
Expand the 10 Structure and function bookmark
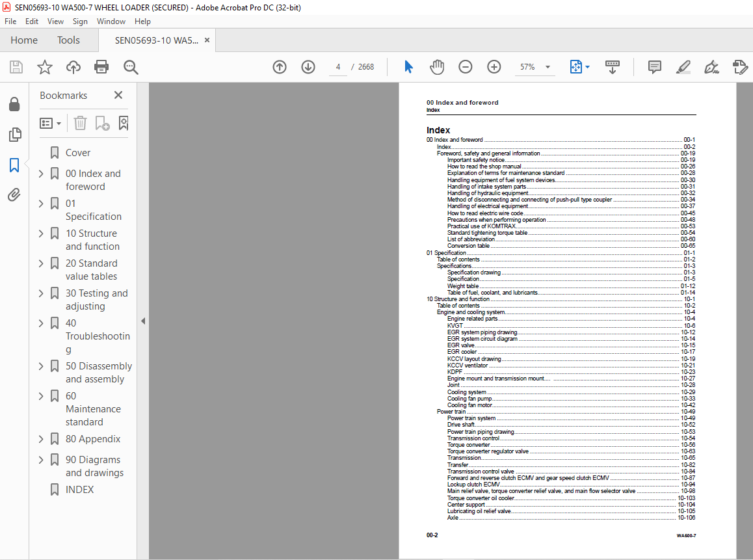[x=41, y=233]
